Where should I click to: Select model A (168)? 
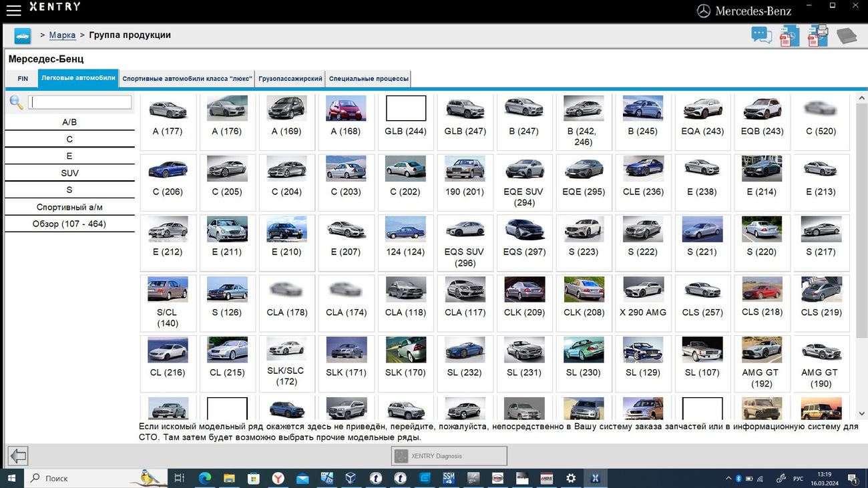click(x=346, y=121)
